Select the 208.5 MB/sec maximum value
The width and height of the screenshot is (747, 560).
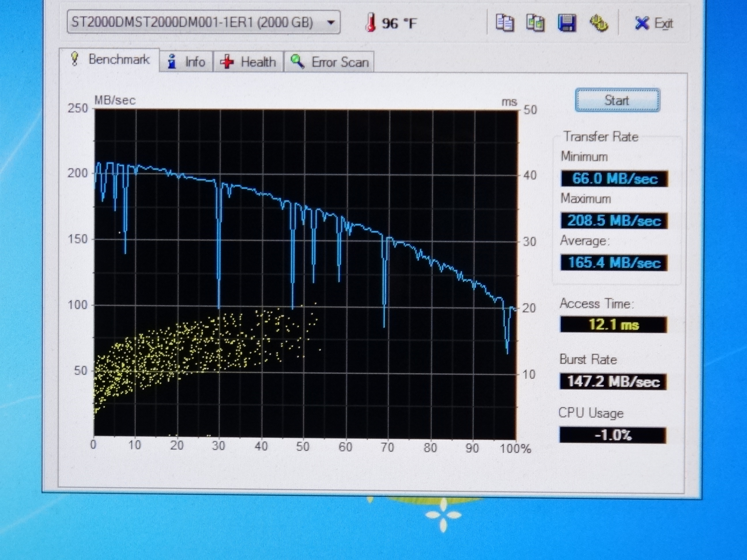tap(614, 221)
